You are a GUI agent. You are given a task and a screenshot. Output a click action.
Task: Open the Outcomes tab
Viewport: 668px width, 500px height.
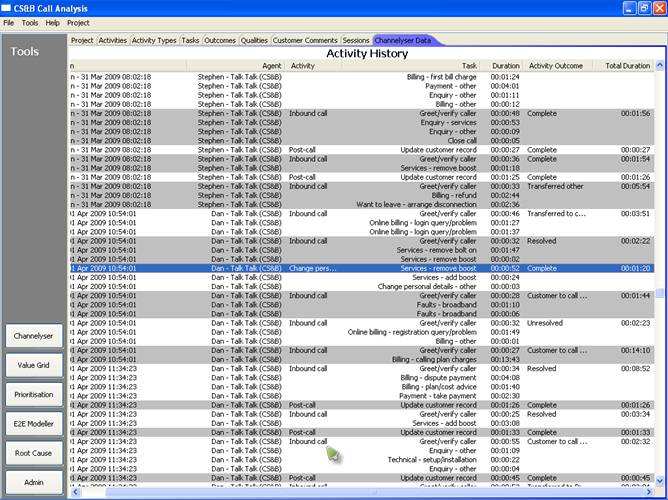click(220, 40)
